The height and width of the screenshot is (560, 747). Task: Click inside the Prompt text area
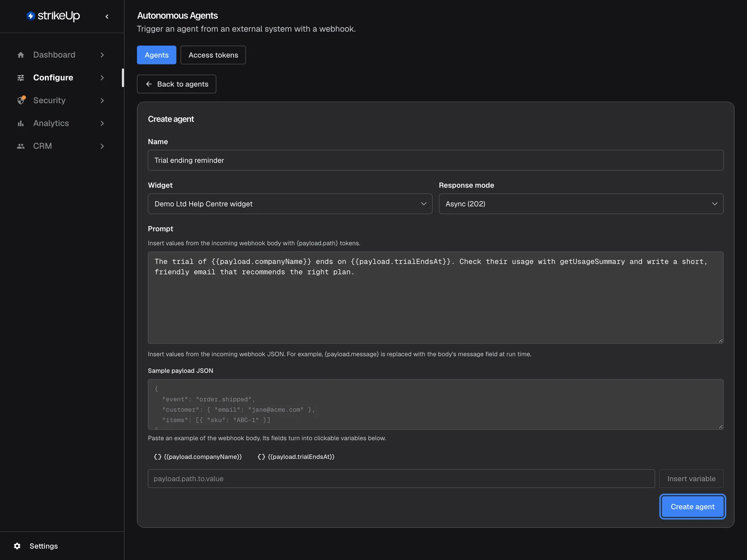pos(435,297)
